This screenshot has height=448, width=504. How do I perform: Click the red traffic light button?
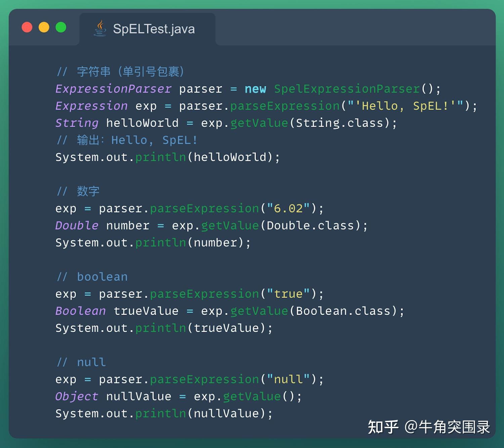tap(27, 28)
